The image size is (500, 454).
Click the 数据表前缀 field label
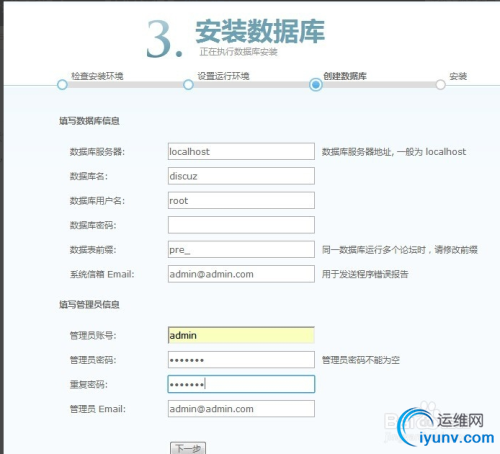93,250
